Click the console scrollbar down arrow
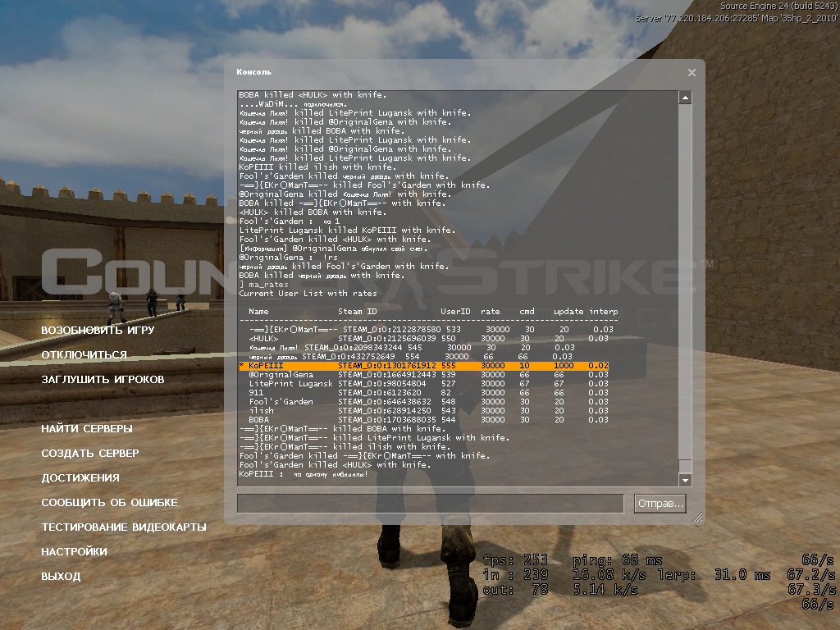 tap(685, 480)
